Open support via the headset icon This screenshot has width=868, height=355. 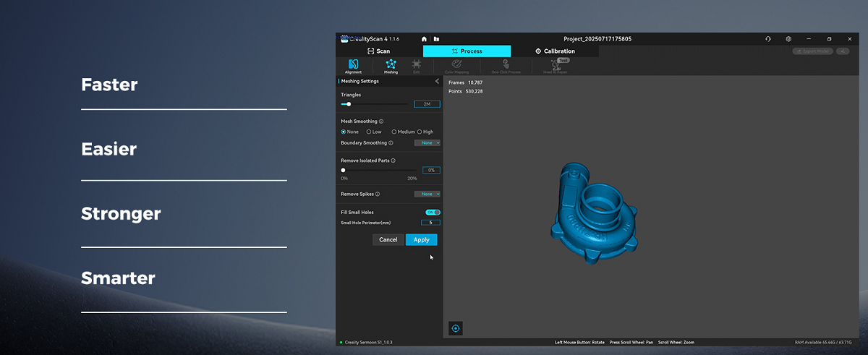[768, 39]
